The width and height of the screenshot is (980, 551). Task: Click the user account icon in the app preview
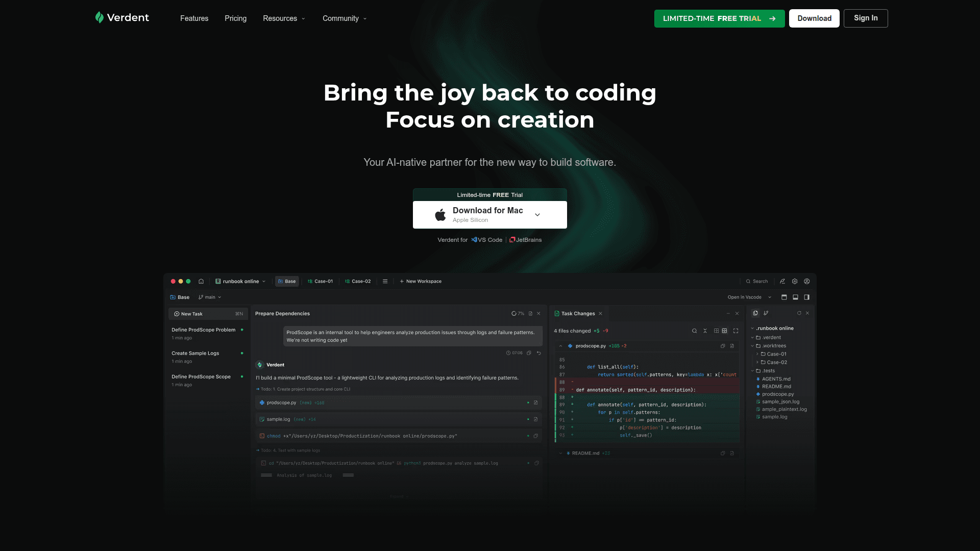807,281
